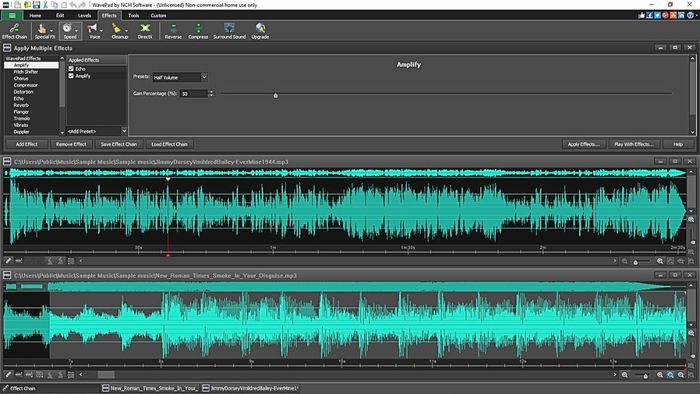
Task: Click the red playhead marker on EverMine1944 timeline
Action: pos(168,255)
